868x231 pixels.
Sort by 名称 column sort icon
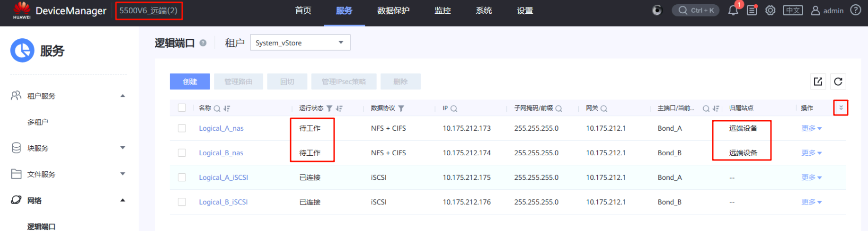coord(227,108)
